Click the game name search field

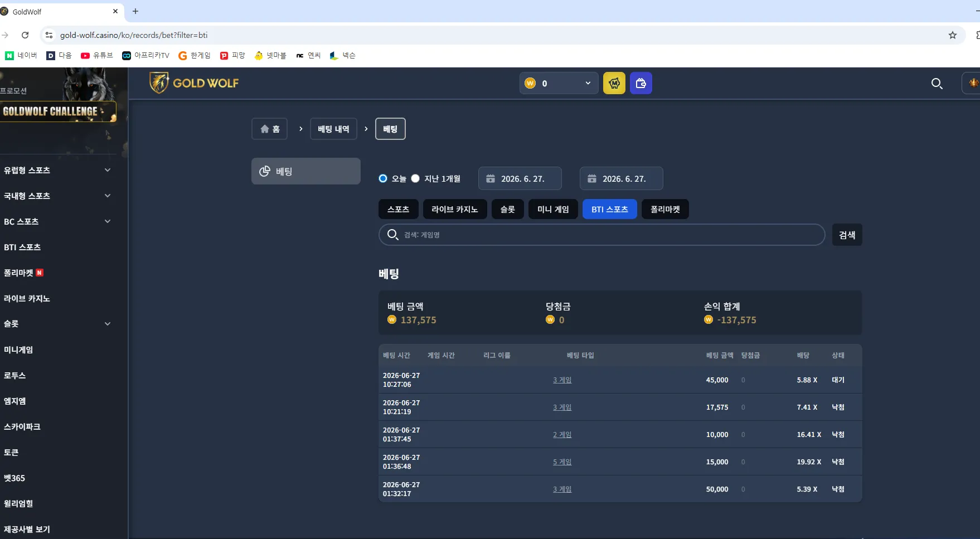[602, 235]
